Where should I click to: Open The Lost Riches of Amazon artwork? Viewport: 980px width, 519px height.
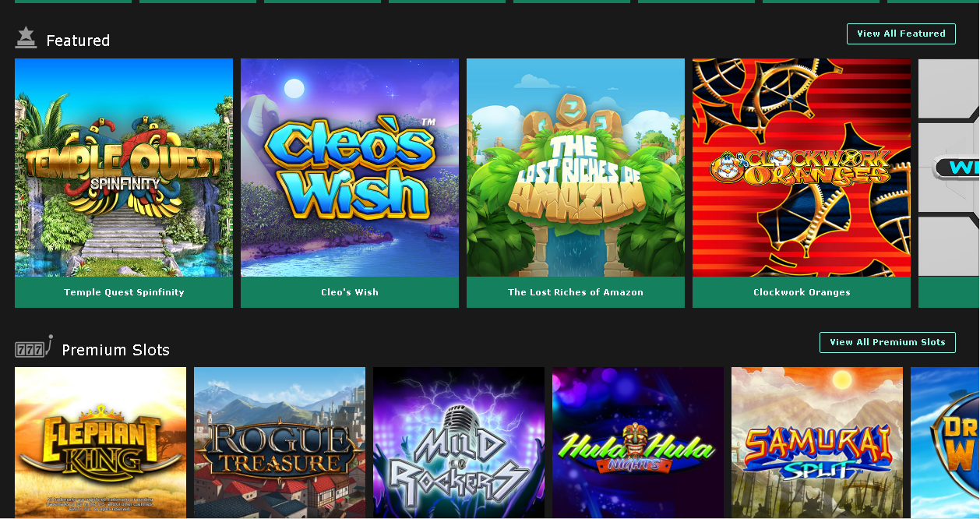pos(576,168)
